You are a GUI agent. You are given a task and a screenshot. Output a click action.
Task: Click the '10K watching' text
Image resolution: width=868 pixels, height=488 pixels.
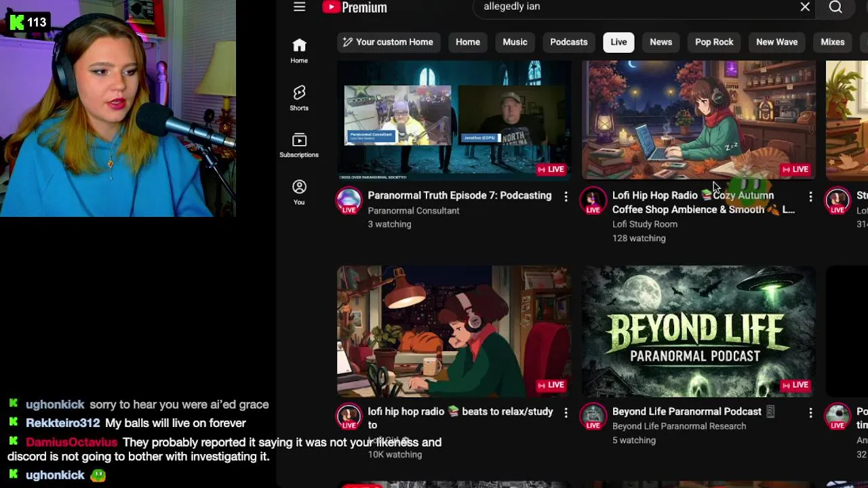395,455
